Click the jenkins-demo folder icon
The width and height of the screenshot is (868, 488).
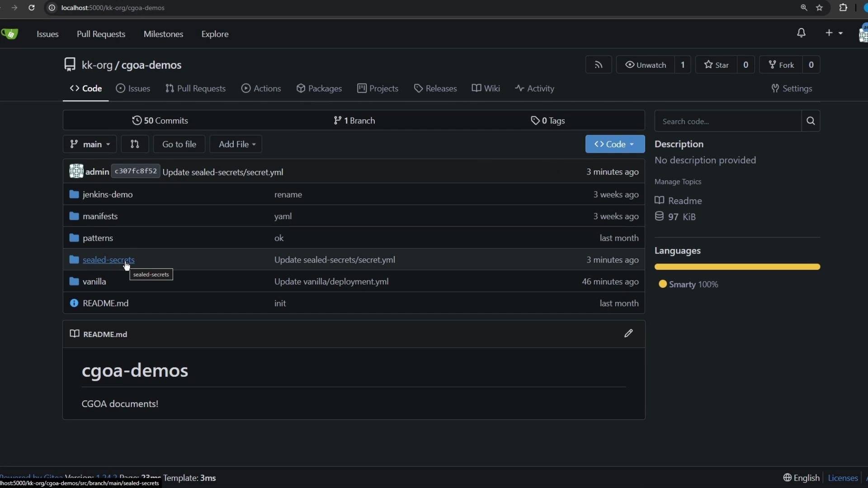pyautogui.click(x=74, y=194)
